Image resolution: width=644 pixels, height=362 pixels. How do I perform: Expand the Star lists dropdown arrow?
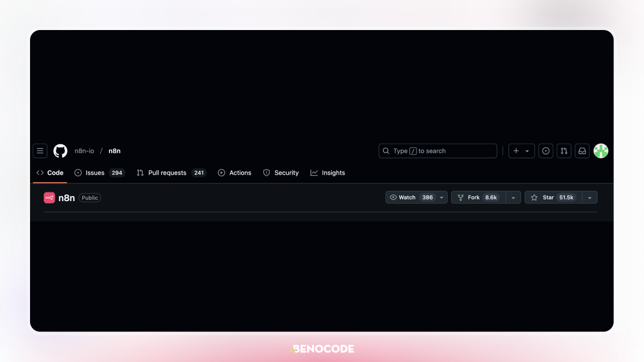coord(590,197)
